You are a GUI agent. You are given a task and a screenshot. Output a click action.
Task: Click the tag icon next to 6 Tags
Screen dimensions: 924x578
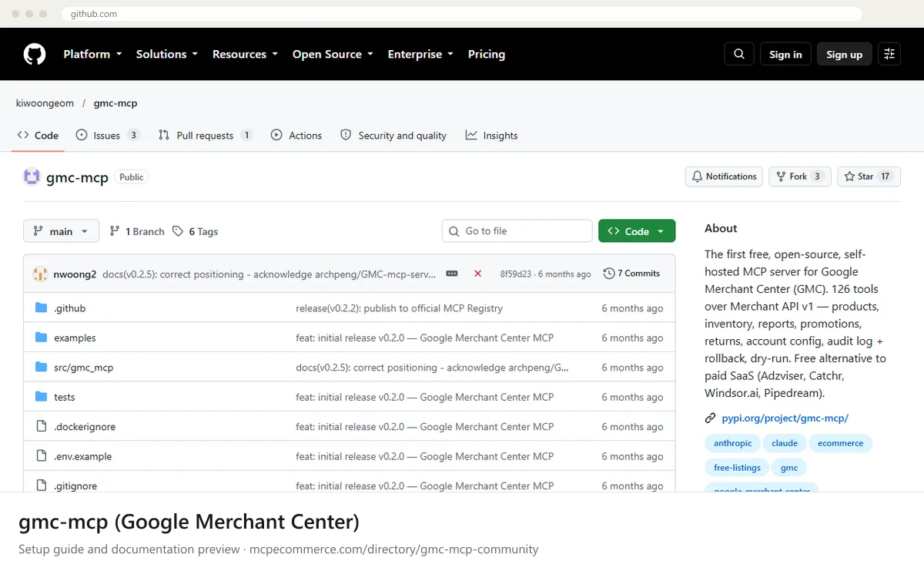point(178,231)
